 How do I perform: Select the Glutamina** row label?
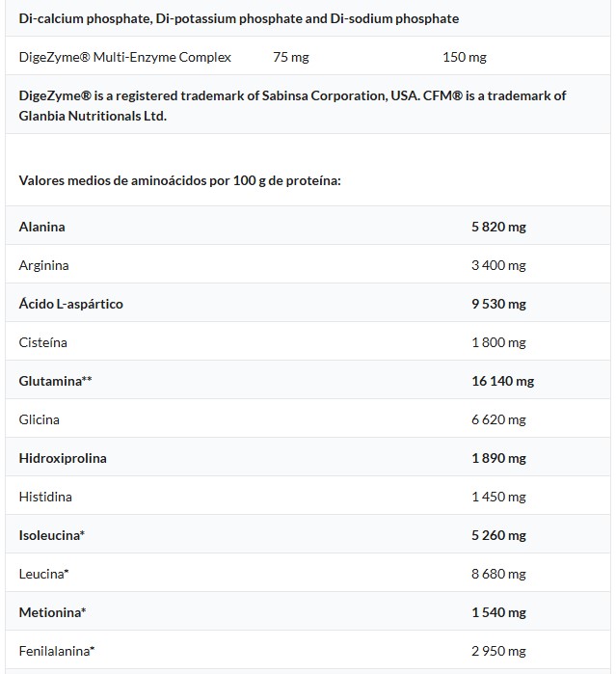click(x=56, y=381)
